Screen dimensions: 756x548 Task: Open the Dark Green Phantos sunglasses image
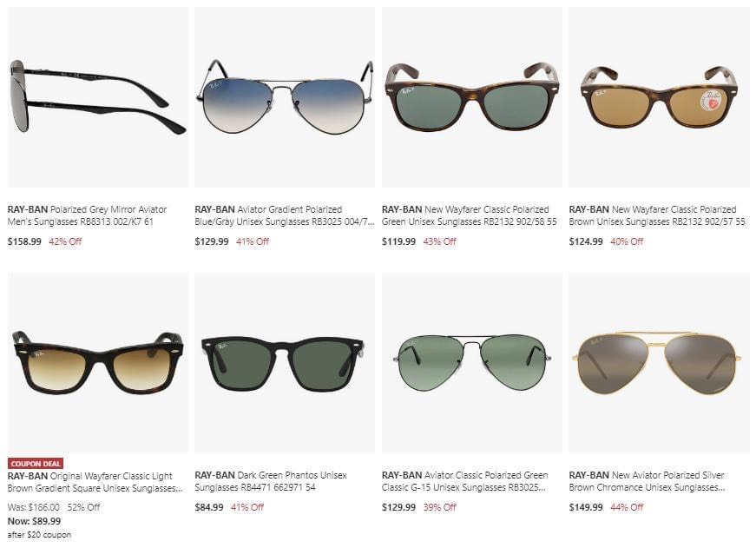285,363
